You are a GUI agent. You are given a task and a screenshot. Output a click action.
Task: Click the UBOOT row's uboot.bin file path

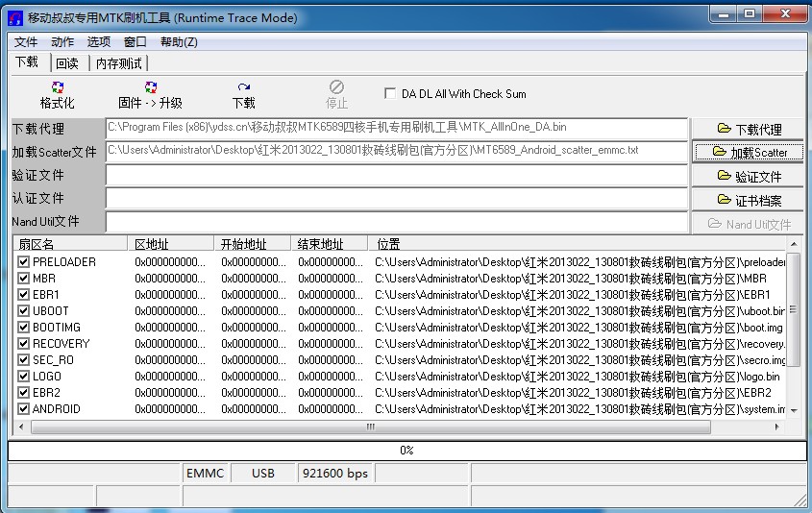pyautogui.click(x=579, y=311)
